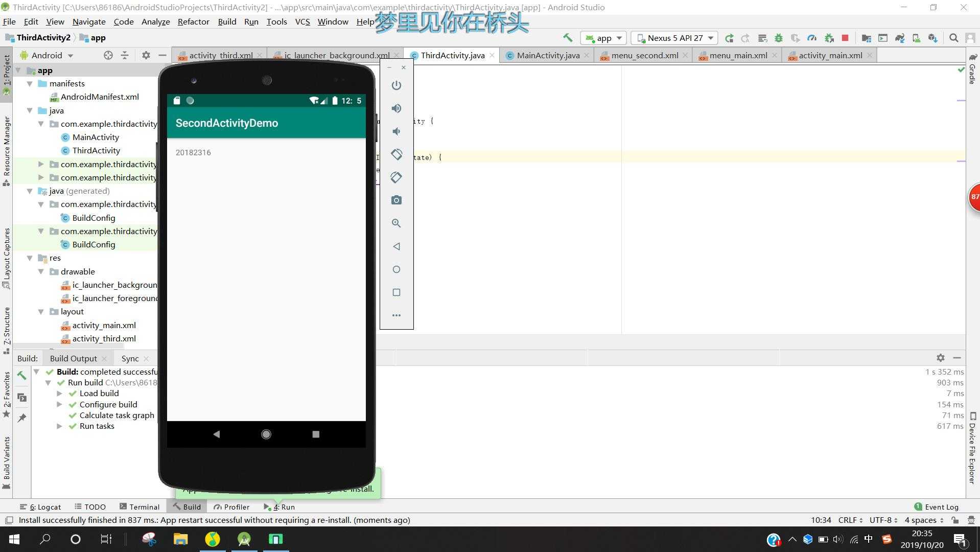
Task: Toggle file read-only lock in status bar
Action: [955, 520]
